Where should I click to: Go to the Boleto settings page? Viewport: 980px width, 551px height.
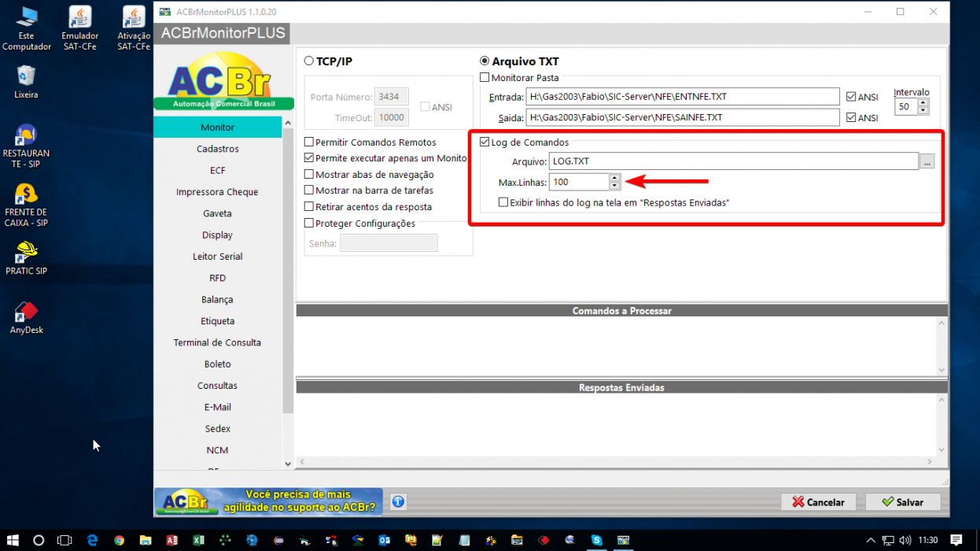point(218,364)
